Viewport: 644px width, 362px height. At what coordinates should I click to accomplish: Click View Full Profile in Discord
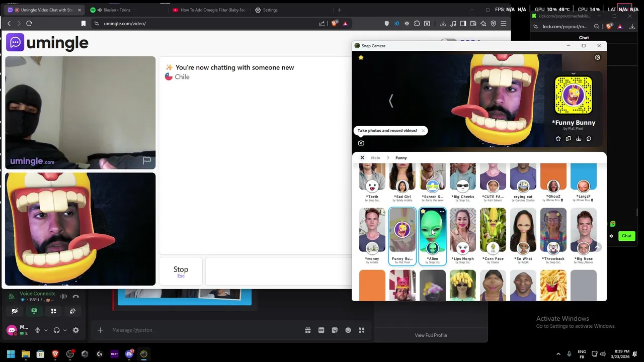(x=431, y=335)
